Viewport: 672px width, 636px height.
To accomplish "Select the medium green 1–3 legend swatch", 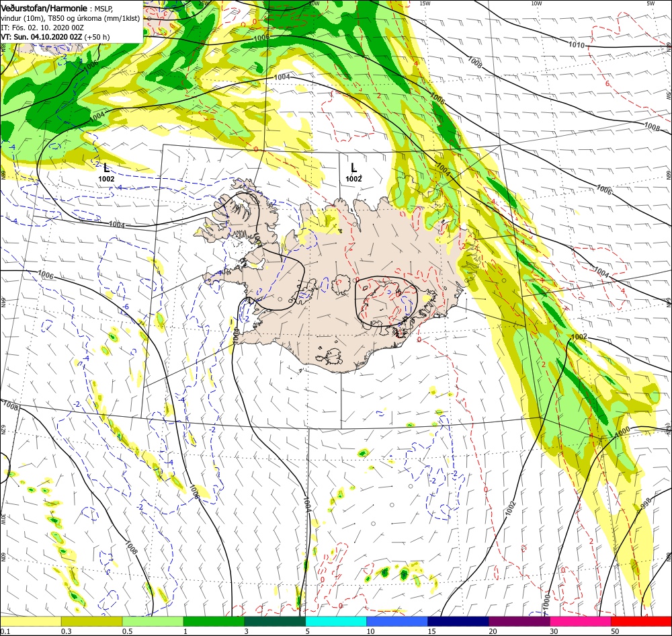I will click(214, 621).
